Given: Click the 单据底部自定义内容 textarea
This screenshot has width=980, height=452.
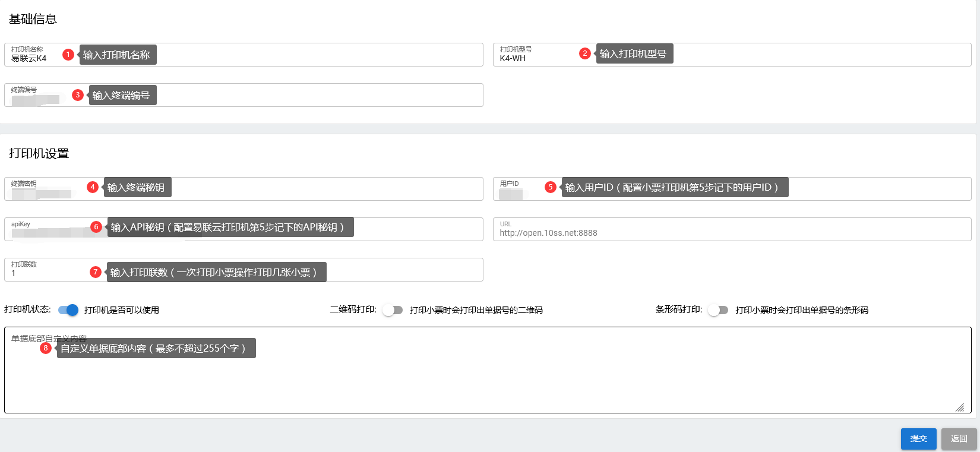Looking at the screenshot, I should 488,370.
